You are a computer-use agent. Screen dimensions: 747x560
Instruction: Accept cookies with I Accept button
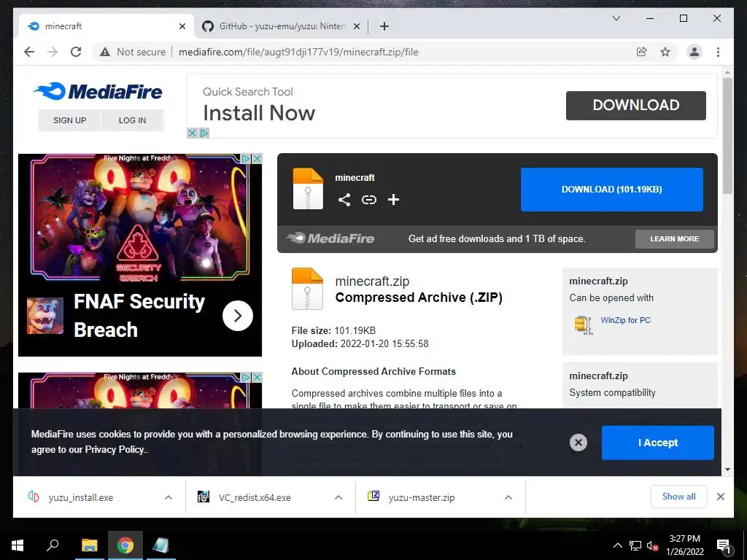point(658,443)
